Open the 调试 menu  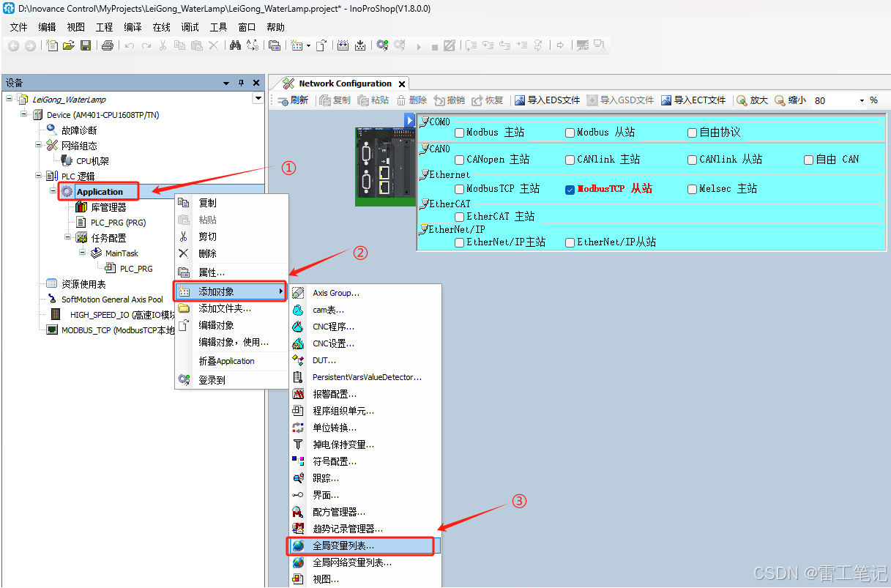click(x=190, y=27)
